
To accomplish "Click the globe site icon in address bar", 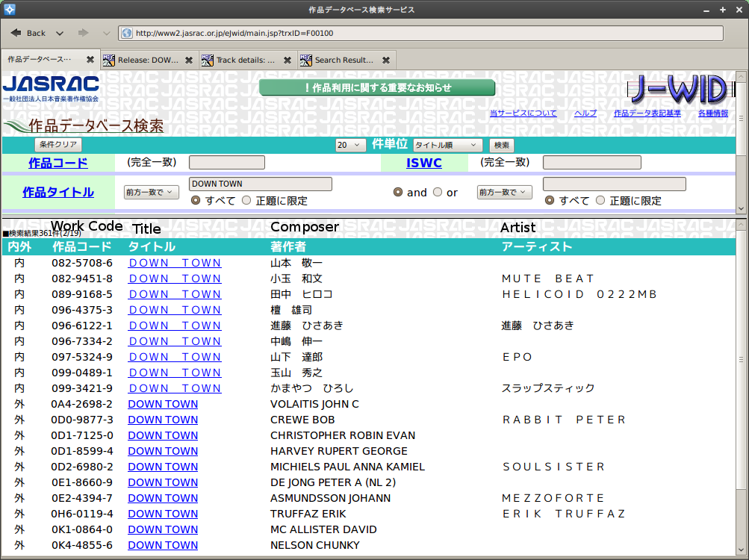I will pos(127,33).
